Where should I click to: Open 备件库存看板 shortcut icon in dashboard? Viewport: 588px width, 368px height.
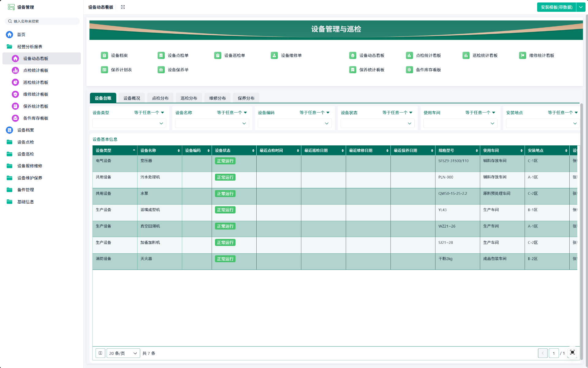coord(409,70)
